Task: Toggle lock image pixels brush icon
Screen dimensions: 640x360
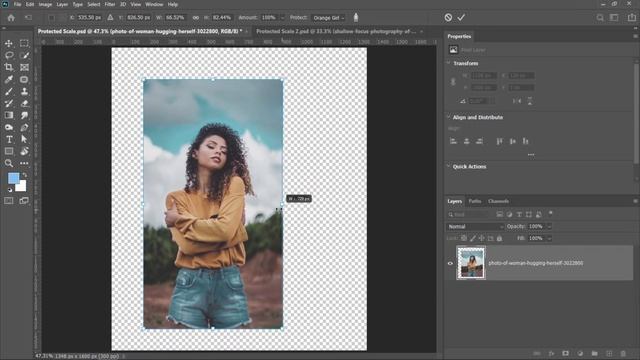Action: (473, 238)
